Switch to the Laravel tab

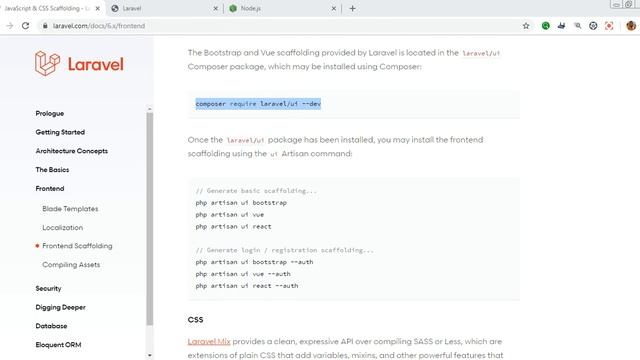click(x=163, y=8)
